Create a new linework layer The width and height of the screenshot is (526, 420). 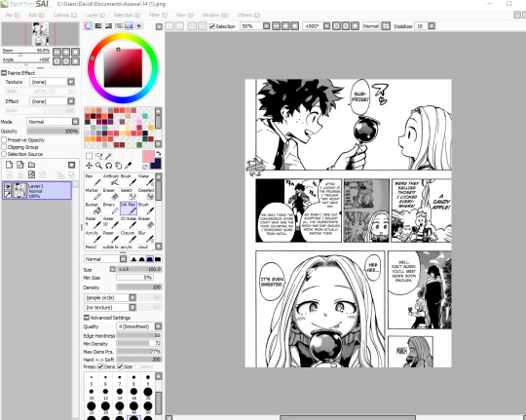point(20,165)
